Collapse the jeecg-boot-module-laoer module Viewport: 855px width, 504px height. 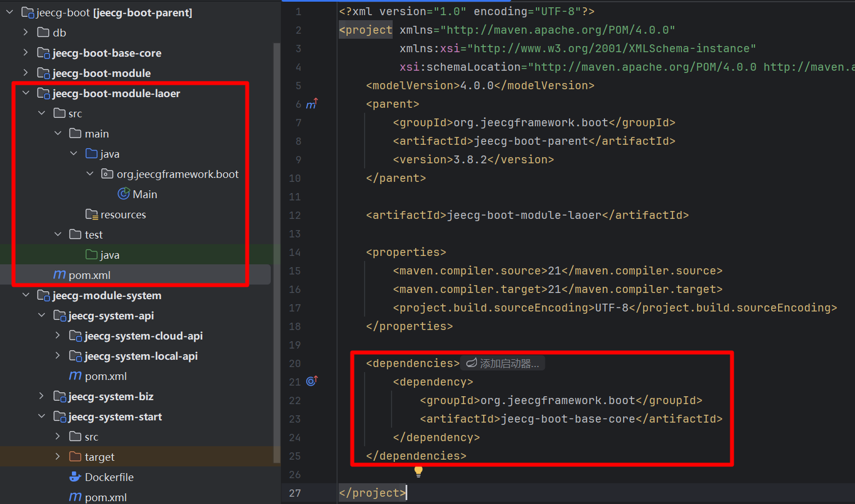click(x=26, y=93)
